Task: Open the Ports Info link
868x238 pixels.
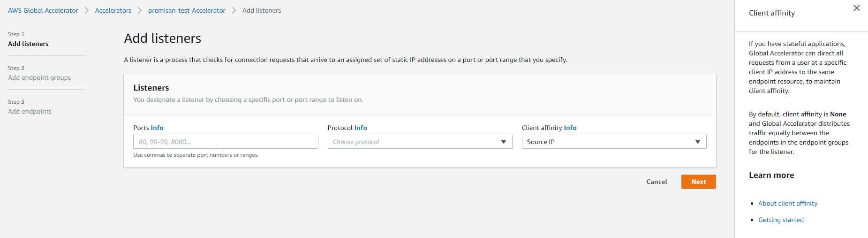Action: point(157,128)
